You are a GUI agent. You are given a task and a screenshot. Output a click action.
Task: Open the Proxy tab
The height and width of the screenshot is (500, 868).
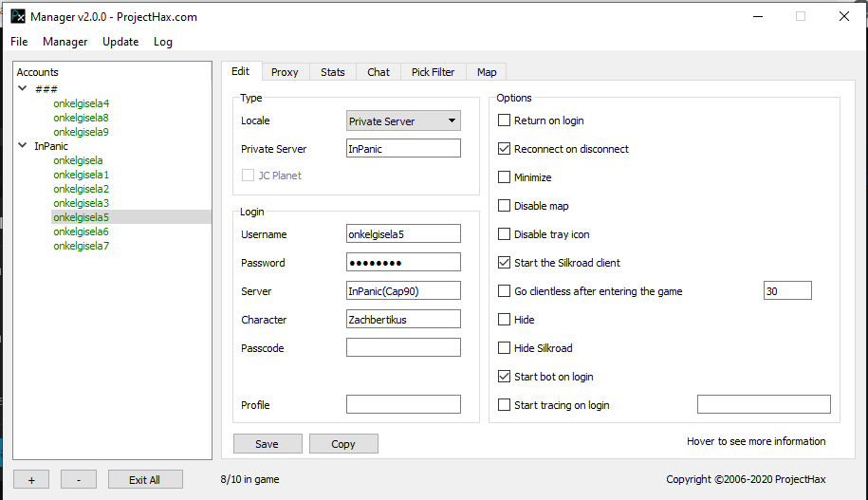point(285,72)
